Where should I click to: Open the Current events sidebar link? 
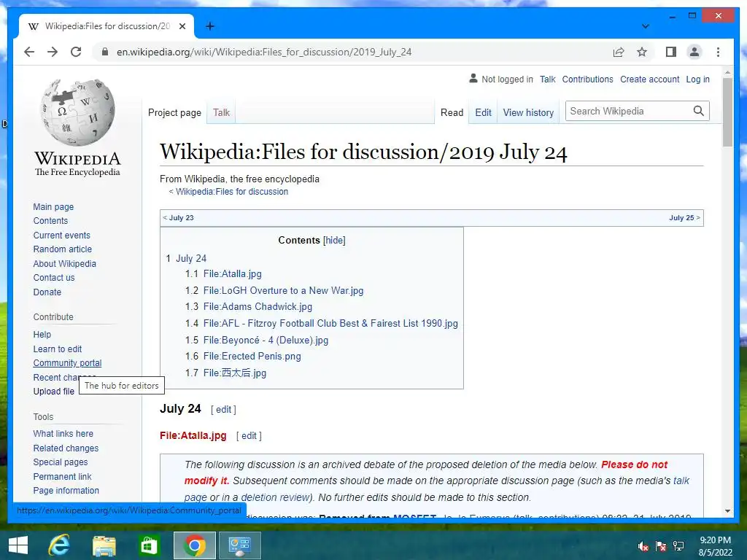click(x=61, y=236)
